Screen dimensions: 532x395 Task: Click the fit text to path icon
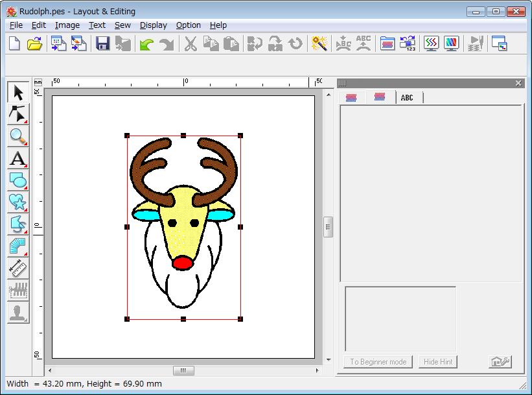pos(343,44)
